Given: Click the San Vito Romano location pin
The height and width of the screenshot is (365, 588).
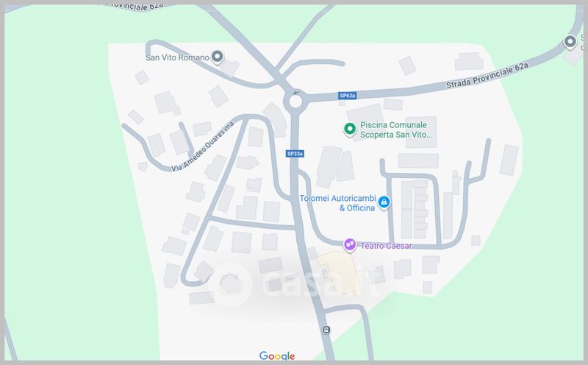Looking at the screenshot, I should [217, 57].
